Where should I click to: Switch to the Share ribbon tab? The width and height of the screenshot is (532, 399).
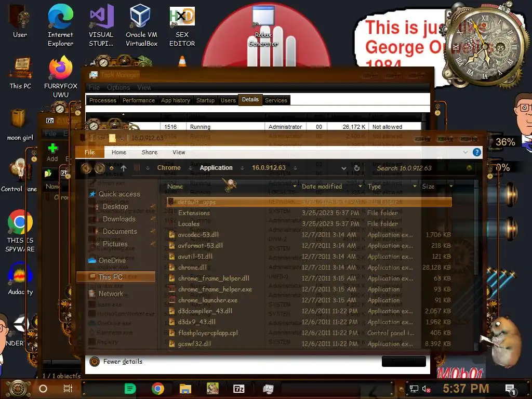[149, 152]
